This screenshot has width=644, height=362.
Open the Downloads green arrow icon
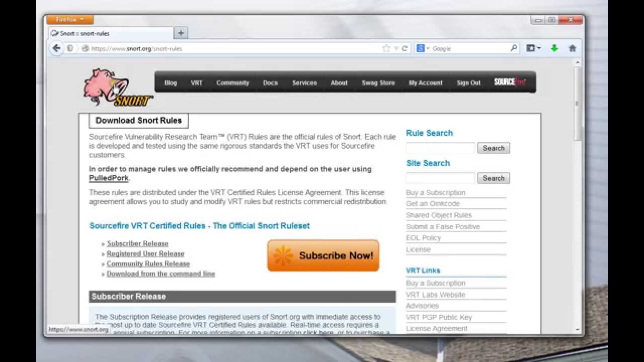tap(554, 48)
